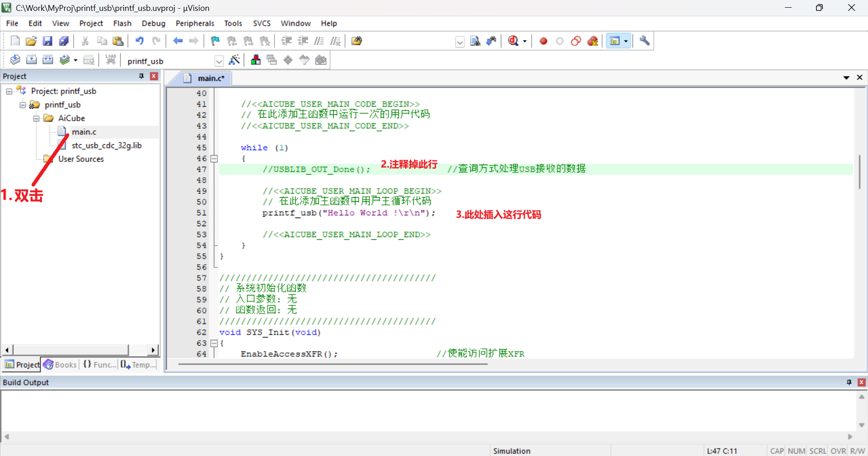Screen dimensions: 868x456
Task: Pin the Project panel
Action: [x=142, y=76]
